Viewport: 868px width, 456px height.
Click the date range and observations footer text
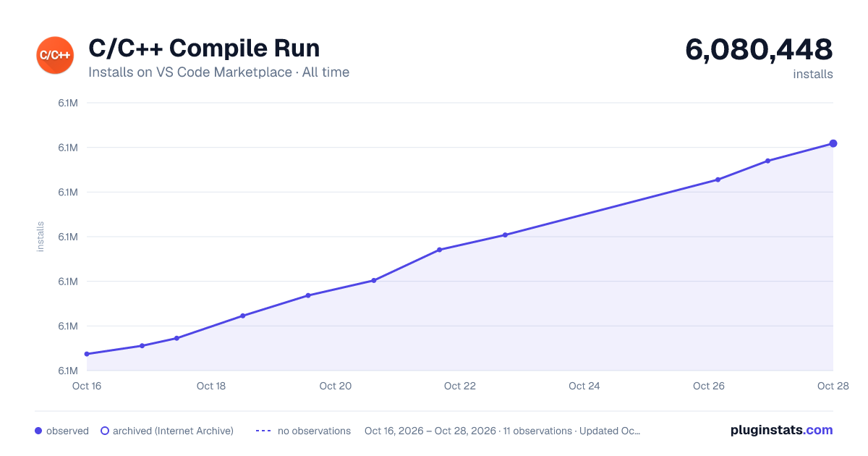pyautogui.click(x=503, y=431)
